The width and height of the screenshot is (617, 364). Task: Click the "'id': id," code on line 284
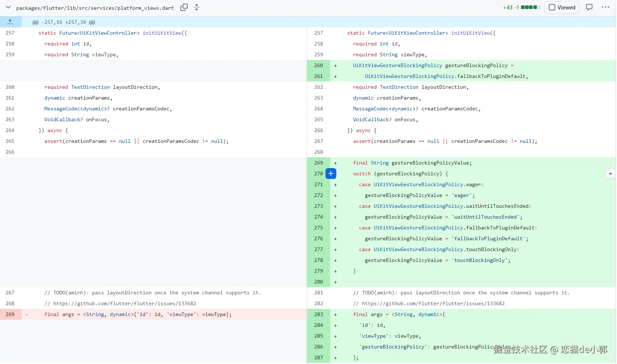pos(372,325)
